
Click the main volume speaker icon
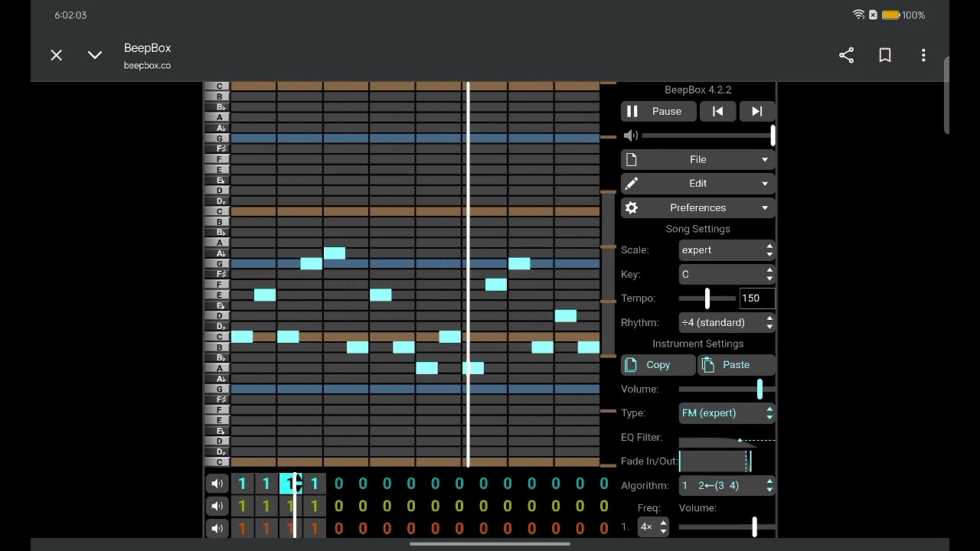point(631,135)
